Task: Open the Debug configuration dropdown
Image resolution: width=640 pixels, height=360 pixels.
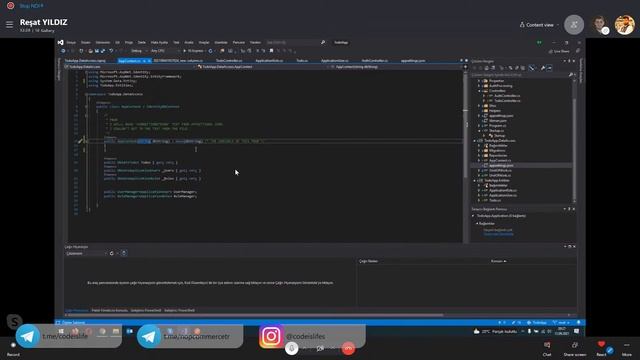Action: 139,51
